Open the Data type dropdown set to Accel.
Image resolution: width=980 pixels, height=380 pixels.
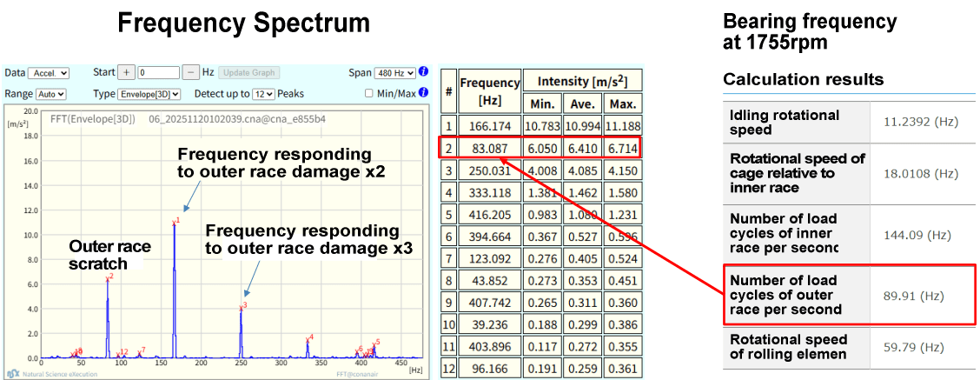pos(49,73)
